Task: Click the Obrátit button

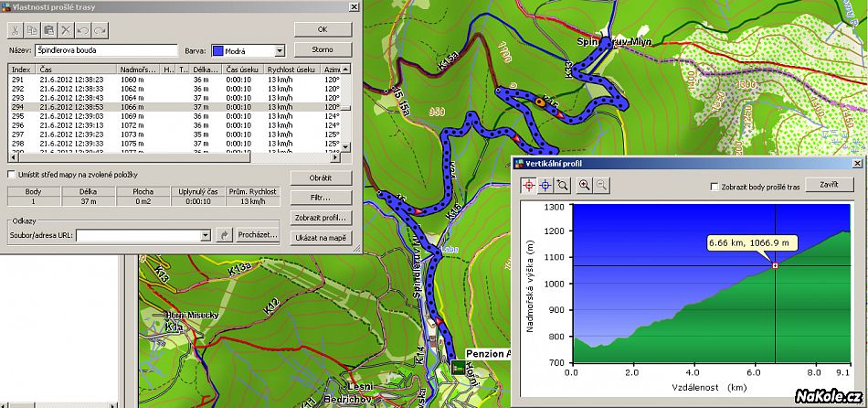Action: 321,178
